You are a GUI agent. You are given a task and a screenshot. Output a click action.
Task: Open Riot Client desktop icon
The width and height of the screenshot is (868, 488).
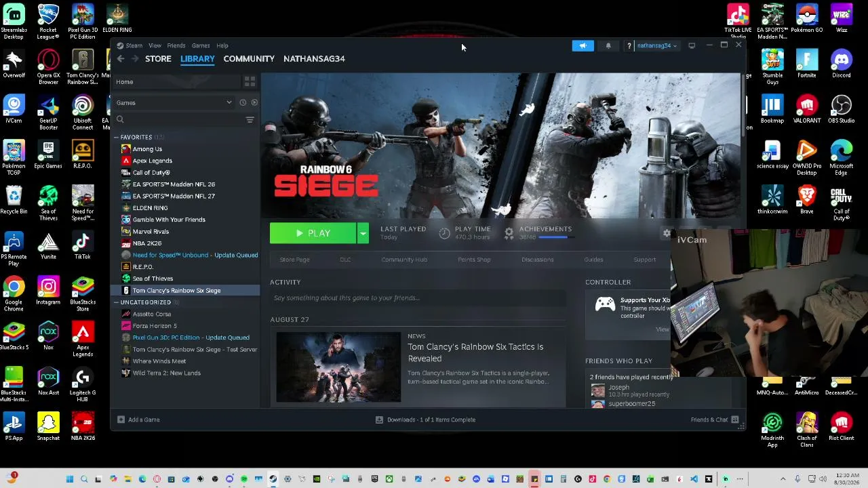coord(842,428)
